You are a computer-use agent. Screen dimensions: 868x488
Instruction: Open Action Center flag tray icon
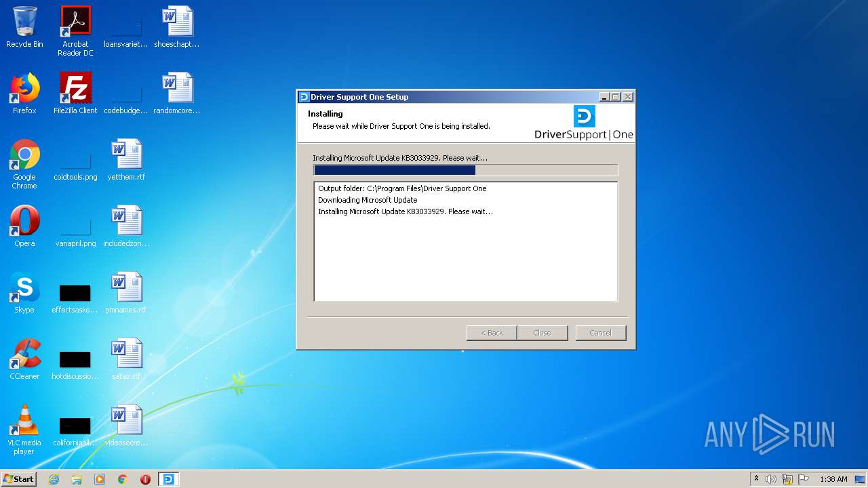click(804, 479)
